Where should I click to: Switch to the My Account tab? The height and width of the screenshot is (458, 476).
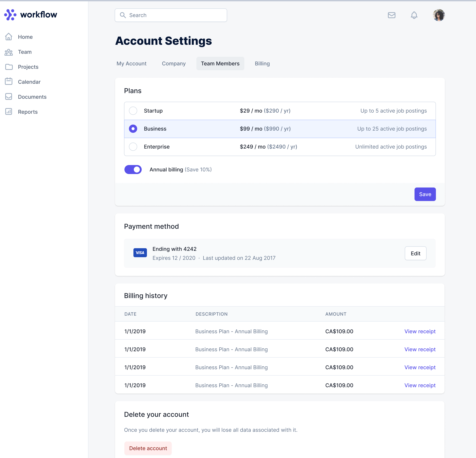[x=131, y=64]
